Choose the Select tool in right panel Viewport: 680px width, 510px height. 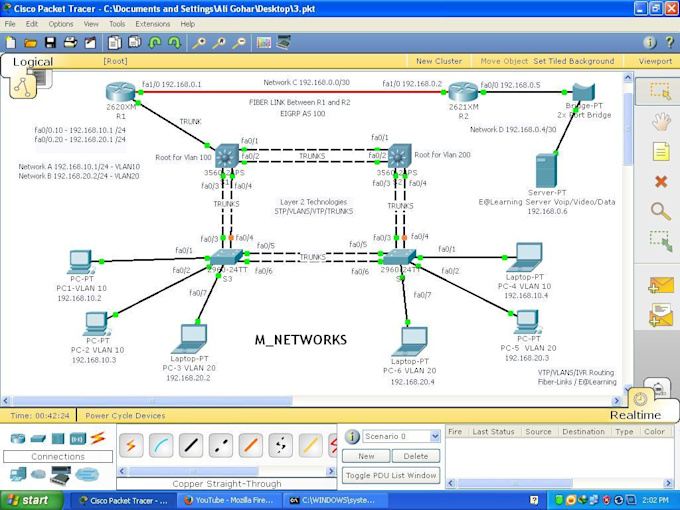click(660, 92)
